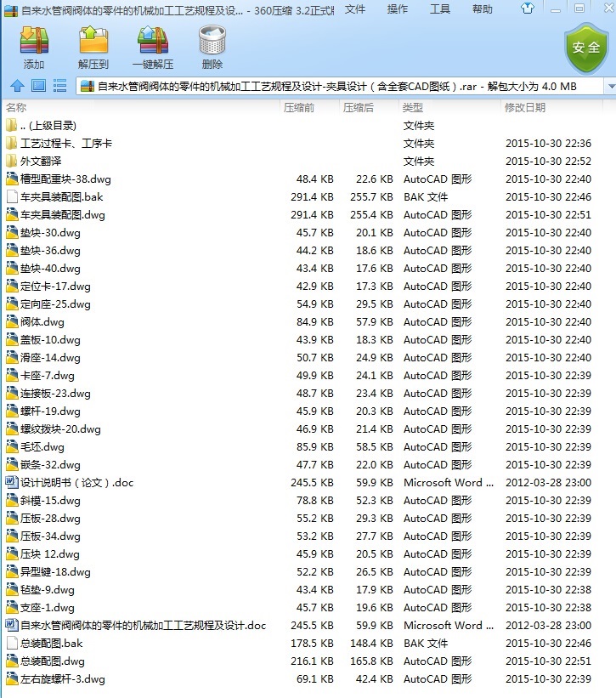616x698 pixels.
Task: Switch to list detail view mode
Action: (59, 86)
